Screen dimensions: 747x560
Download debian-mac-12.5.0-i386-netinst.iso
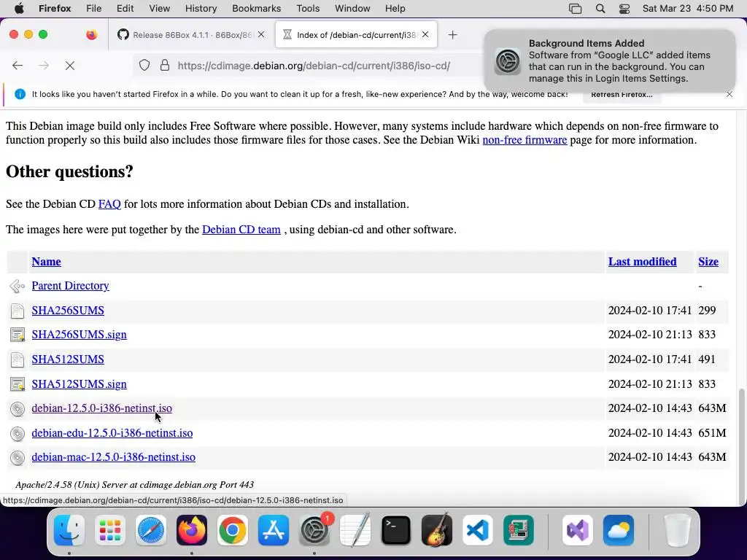pyautogui.click(x=113, y=457)
